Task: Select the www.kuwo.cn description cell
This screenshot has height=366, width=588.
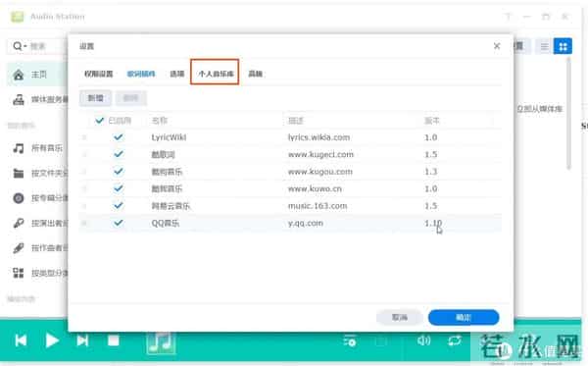Action: (315, 188)
